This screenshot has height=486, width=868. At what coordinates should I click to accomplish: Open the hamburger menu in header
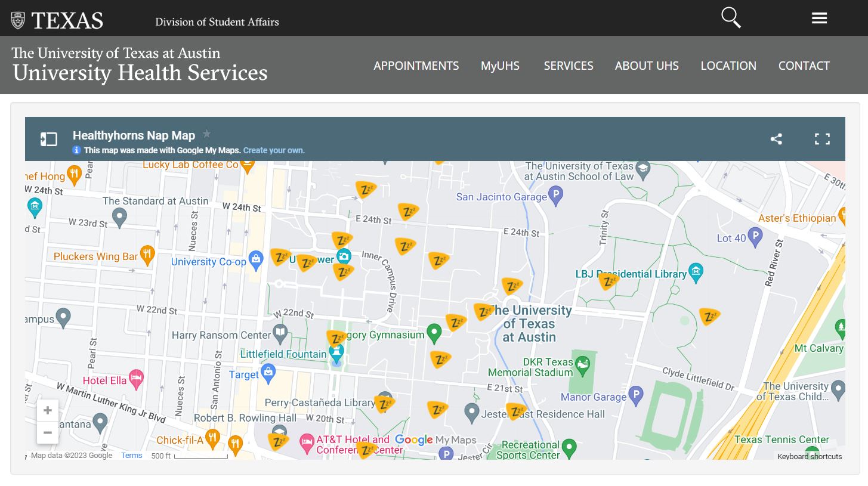(x=819, y=18)
